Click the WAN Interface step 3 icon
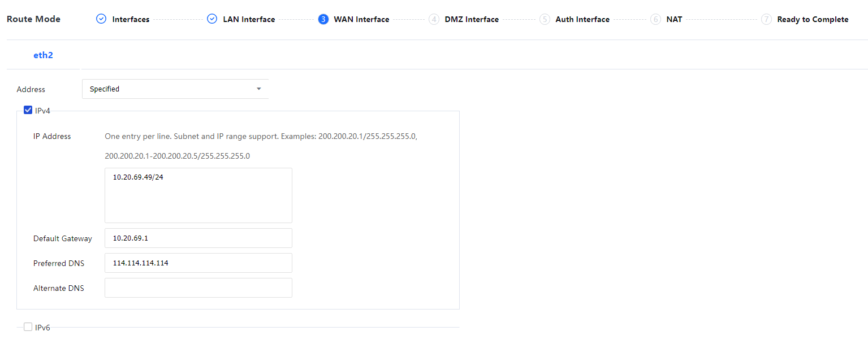868x353 pixels. tap(323, 19)
